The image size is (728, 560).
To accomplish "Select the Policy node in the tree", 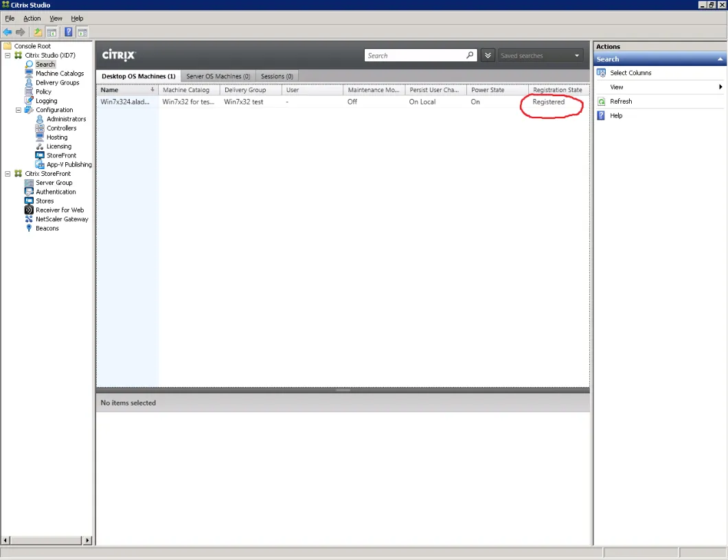I will point(44,91).
